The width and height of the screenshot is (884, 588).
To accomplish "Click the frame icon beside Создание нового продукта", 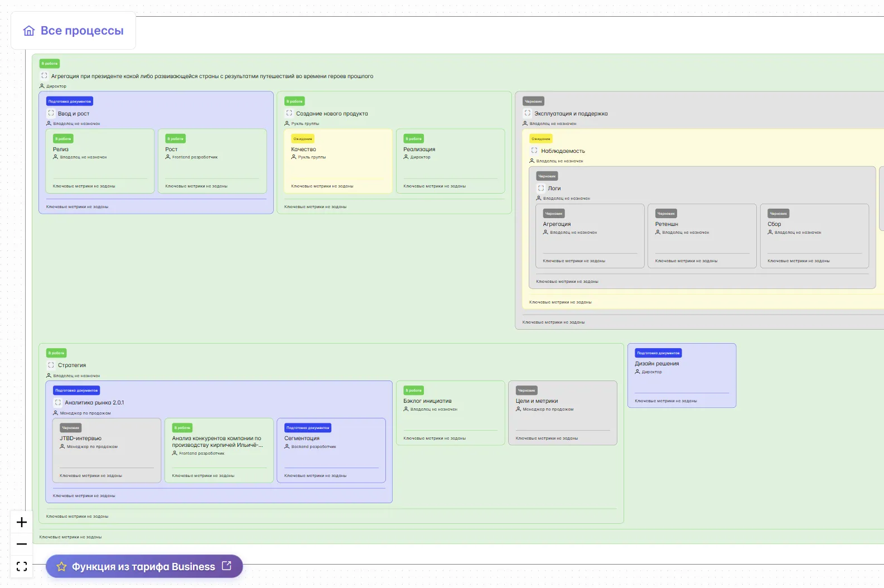I will pos(289,113).
